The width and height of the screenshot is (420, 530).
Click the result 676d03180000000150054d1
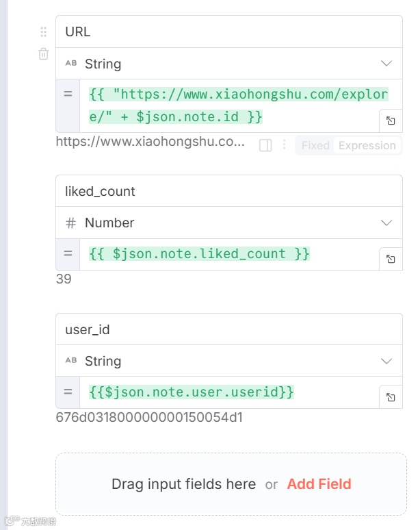(x=149, y=418)
